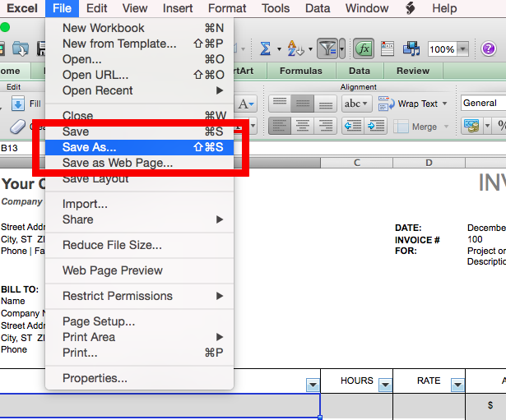Image resolution: width=506 pixels, height=420 pixels.
Task: Select New Workbook menu item
Action: click(139, 28)
